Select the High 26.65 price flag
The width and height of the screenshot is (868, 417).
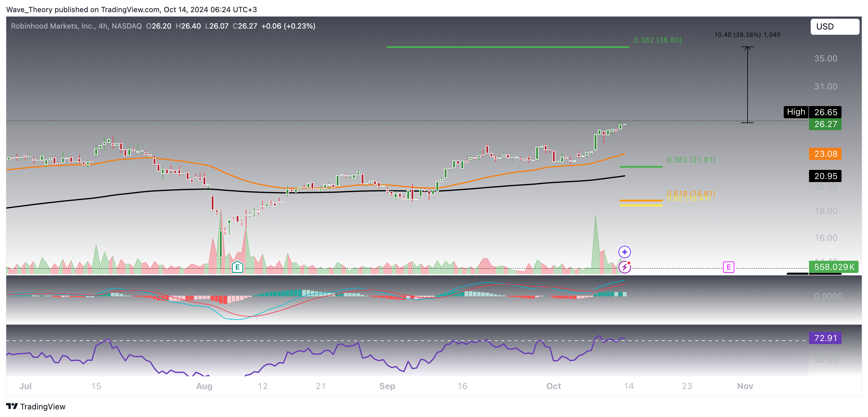812,112
